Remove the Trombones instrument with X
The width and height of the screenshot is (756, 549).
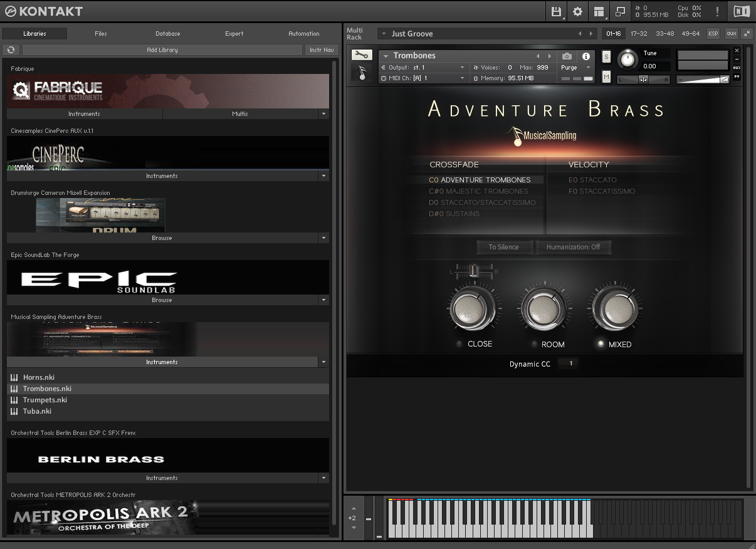point(737,50)
